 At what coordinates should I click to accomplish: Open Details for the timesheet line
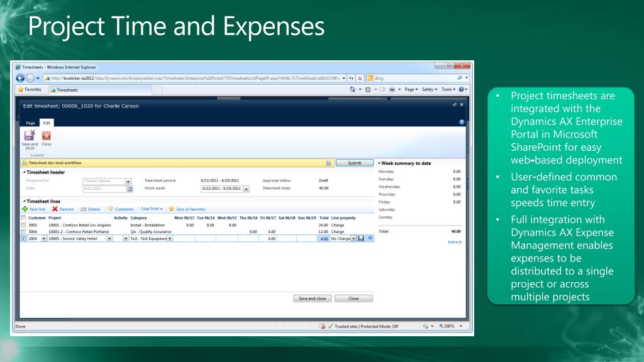[x=91, y=209]
